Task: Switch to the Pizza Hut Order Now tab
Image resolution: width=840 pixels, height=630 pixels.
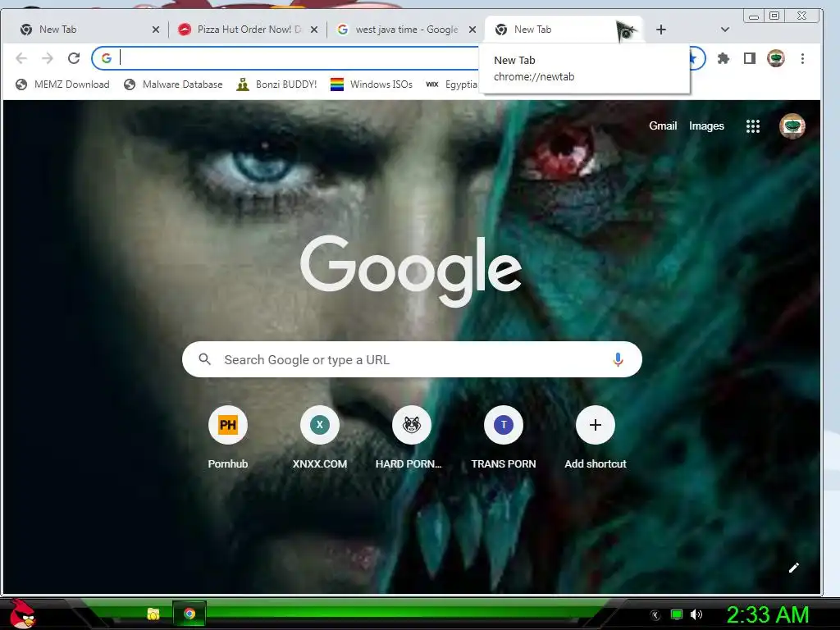Action: point(246,30)
